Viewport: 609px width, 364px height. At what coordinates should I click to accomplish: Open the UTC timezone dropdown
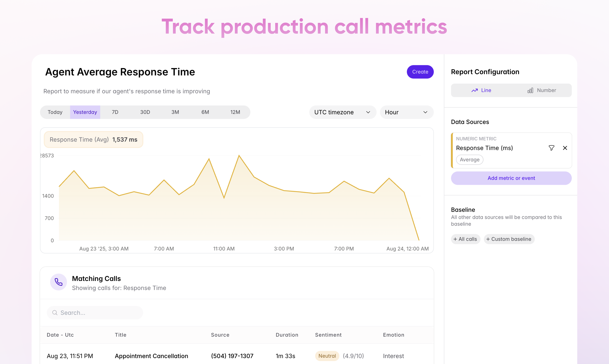coord(342,112)
